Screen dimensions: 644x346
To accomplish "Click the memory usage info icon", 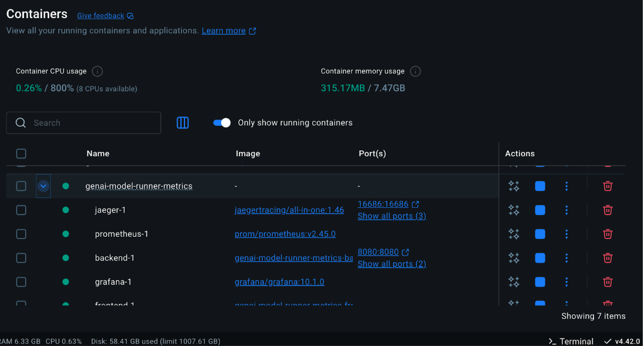I will 415,71.
